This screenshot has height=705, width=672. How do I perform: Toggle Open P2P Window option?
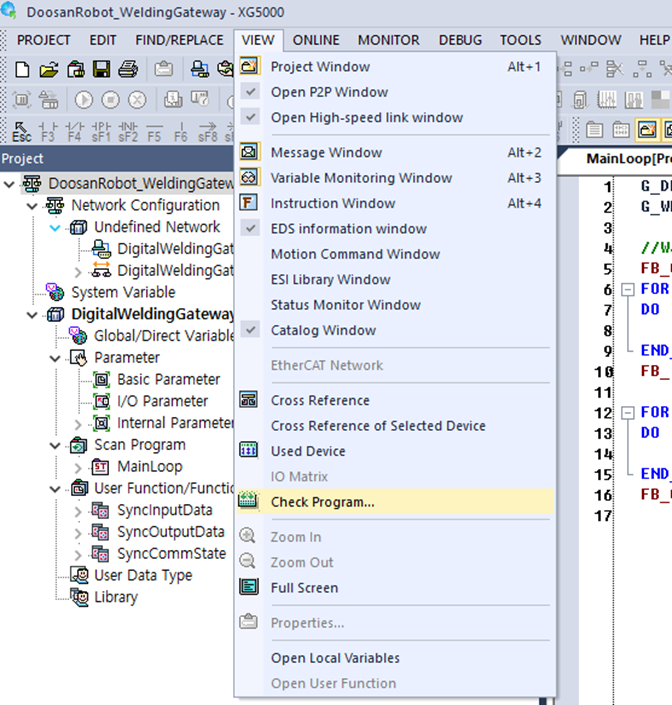click(329, 92)
